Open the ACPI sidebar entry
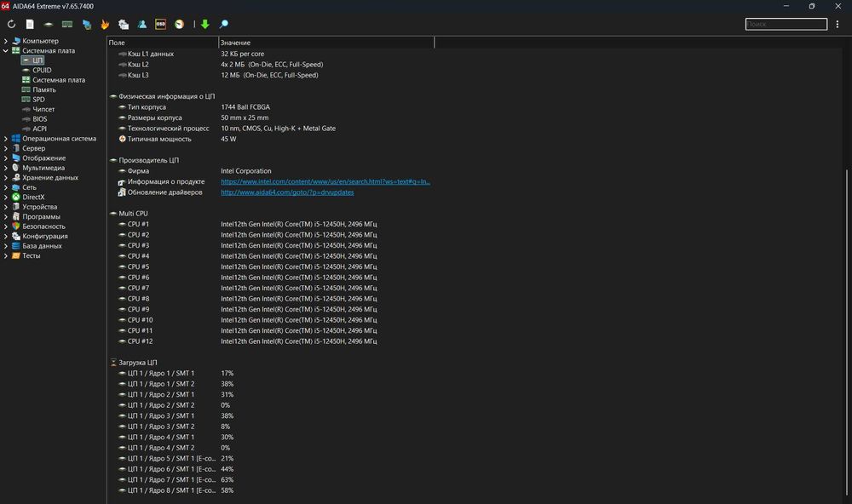Viewport: 852px width, 504px height. [x=39, y=129]
